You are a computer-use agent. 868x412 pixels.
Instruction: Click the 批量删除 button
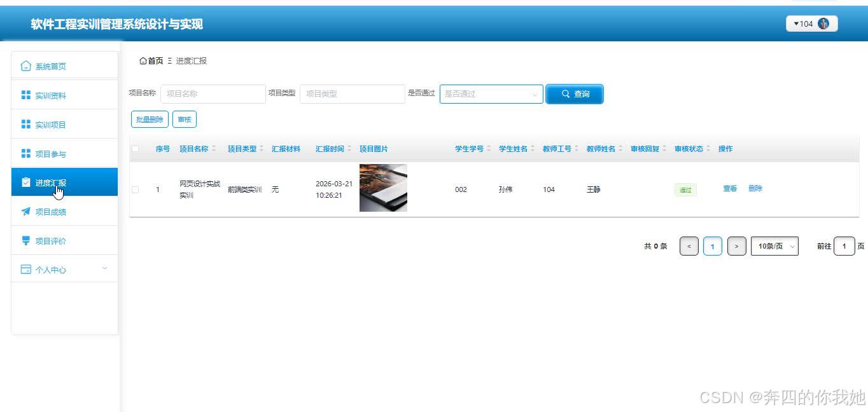pos(150,119)
